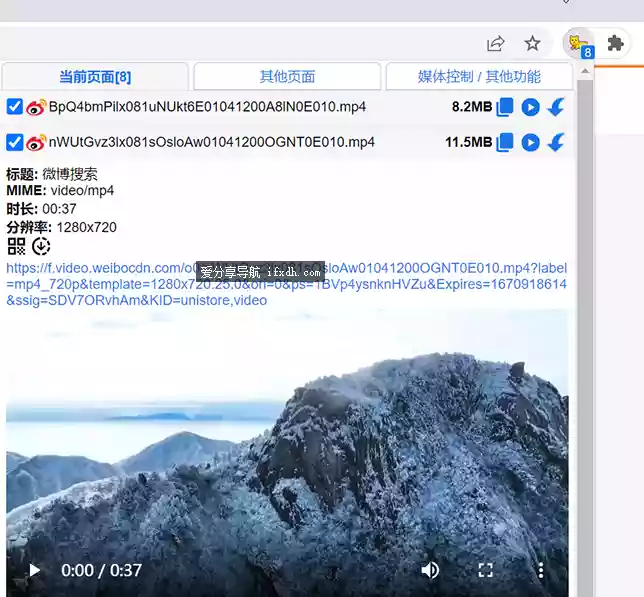Click the 11.5MB file size text
The width and height of the screenshot is (644, 597).
(469, 142)
